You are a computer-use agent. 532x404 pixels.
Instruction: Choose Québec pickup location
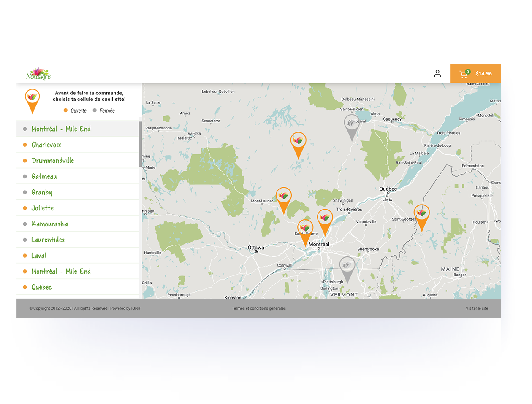click(x=78, y=287)
